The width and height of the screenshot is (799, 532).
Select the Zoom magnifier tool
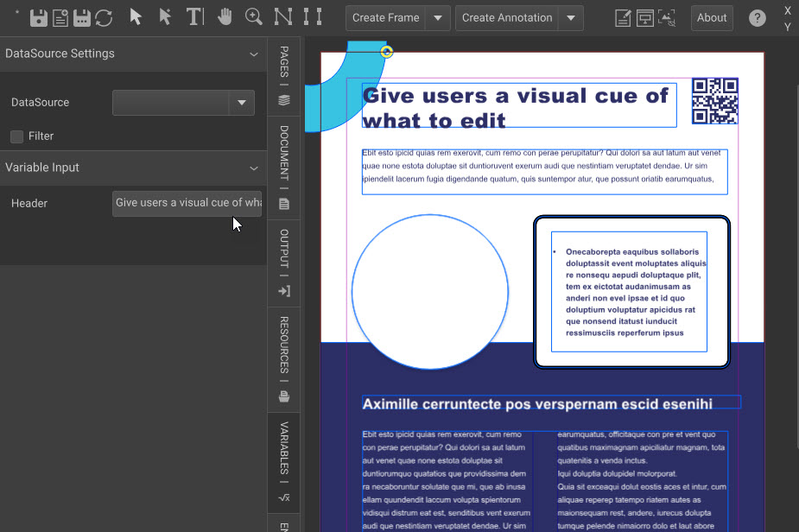pyautogui.click(x=253, y=17)
